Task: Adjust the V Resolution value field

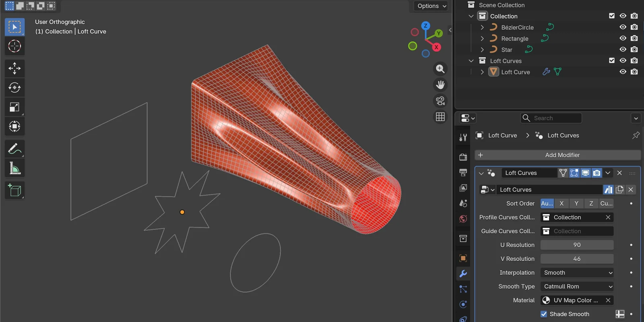Action: (x=577, y=259)
